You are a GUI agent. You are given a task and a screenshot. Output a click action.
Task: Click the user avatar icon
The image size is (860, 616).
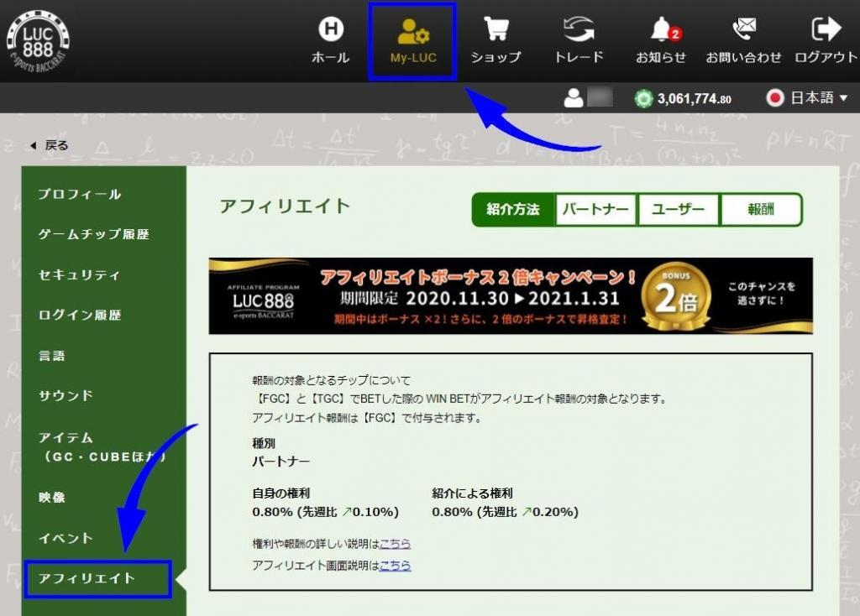[573, 98]
